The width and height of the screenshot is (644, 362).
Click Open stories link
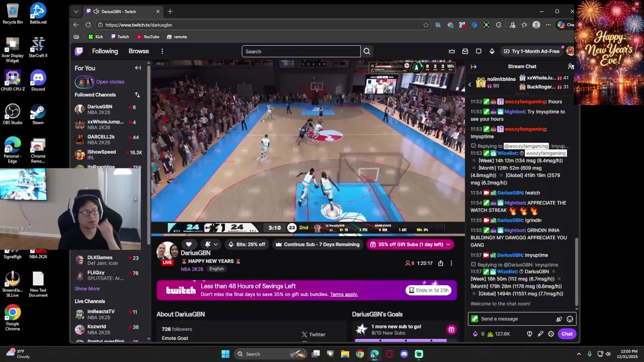pyautogui.click(x=110, y=82)
